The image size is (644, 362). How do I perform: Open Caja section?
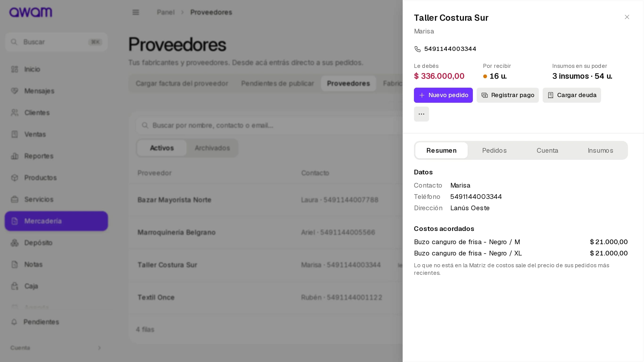point(56,286)
